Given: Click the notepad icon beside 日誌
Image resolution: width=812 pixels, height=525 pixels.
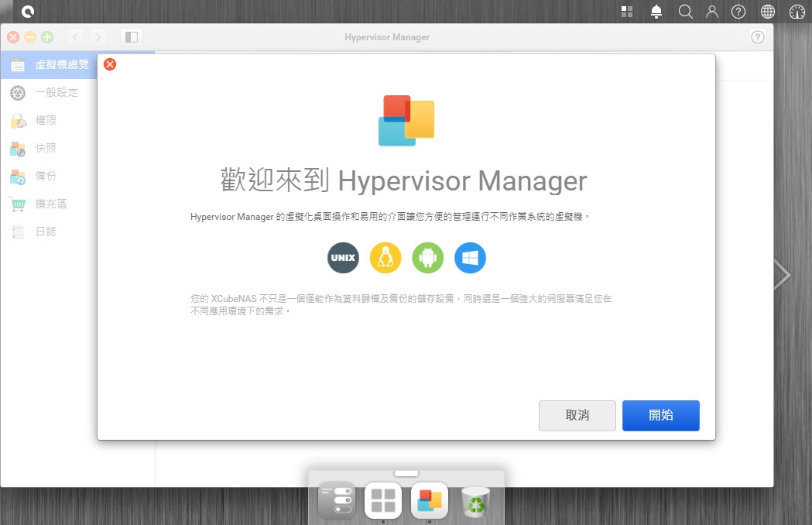Looking at the screenshot, I should 18,232.
